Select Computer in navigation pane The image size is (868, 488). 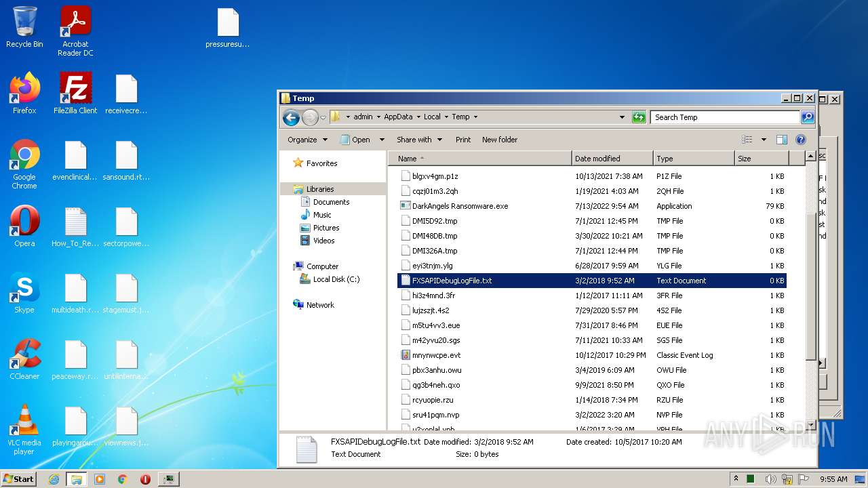(x=322, y=266)
